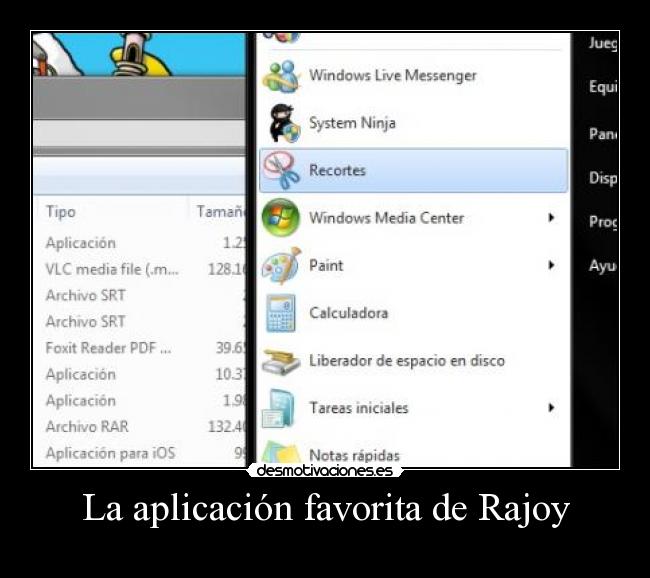Open Programas predeterminados link

[603, 222]
